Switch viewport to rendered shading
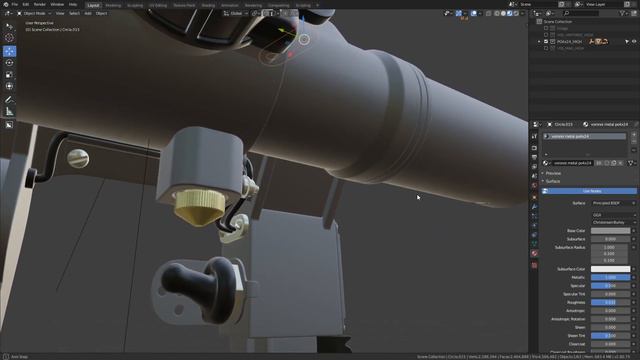640x360 pixels. pos(516,13)
